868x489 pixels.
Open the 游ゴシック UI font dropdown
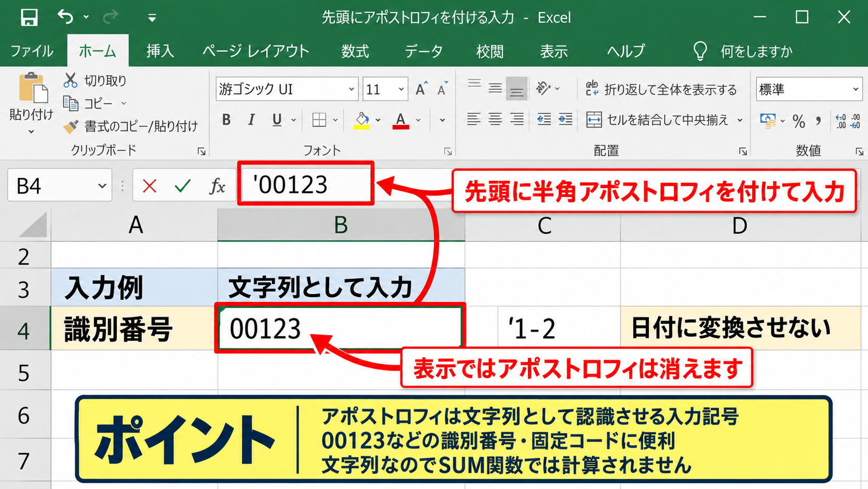[x=351, y=89]
